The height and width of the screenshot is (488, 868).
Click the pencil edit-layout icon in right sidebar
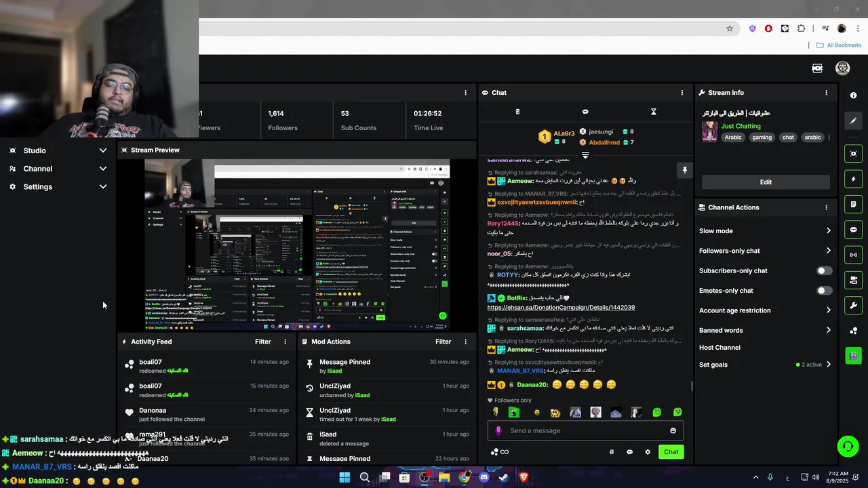click(854, 121)
